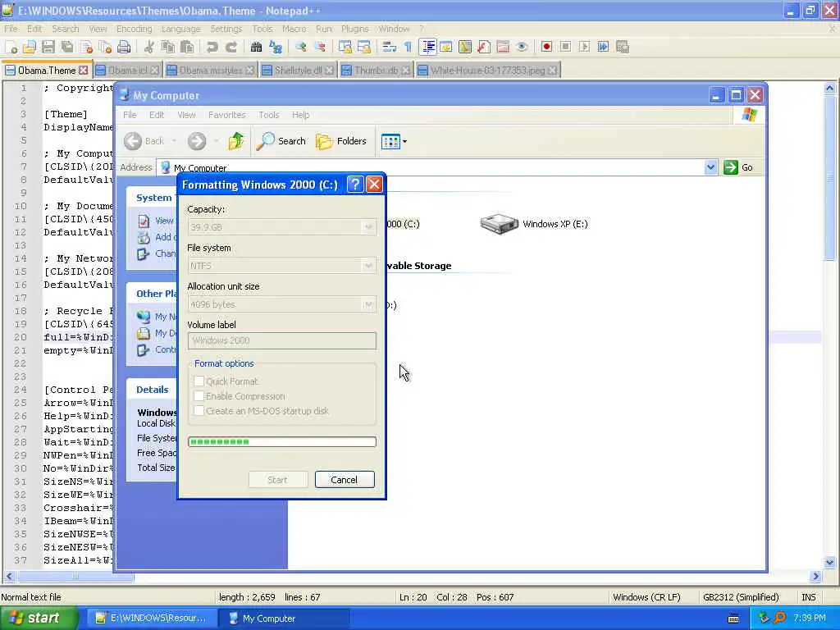
Task: Click the Playback Macro icon
Action: [x=584, y=47]
